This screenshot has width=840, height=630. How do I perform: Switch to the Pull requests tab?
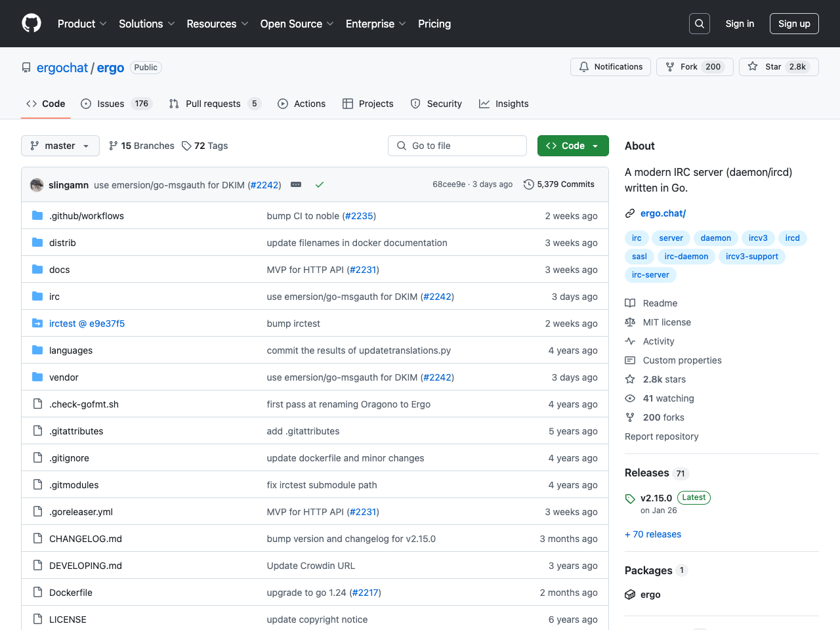point(215,104)
